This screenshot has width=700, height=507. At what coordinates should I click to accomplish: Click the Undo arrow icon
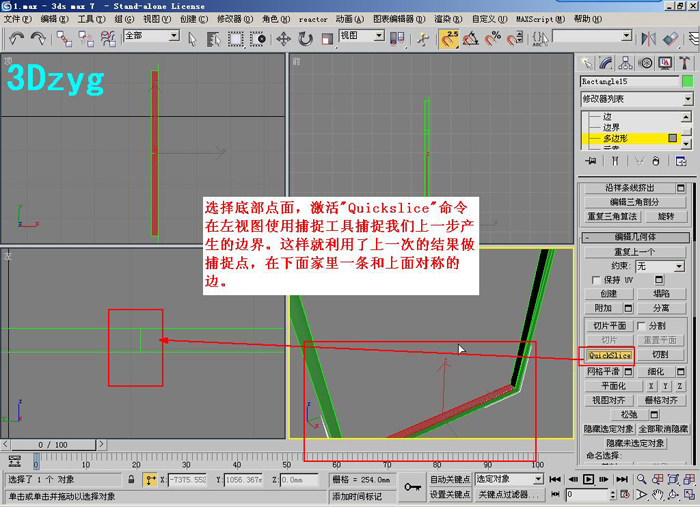[x=17, y=39]
